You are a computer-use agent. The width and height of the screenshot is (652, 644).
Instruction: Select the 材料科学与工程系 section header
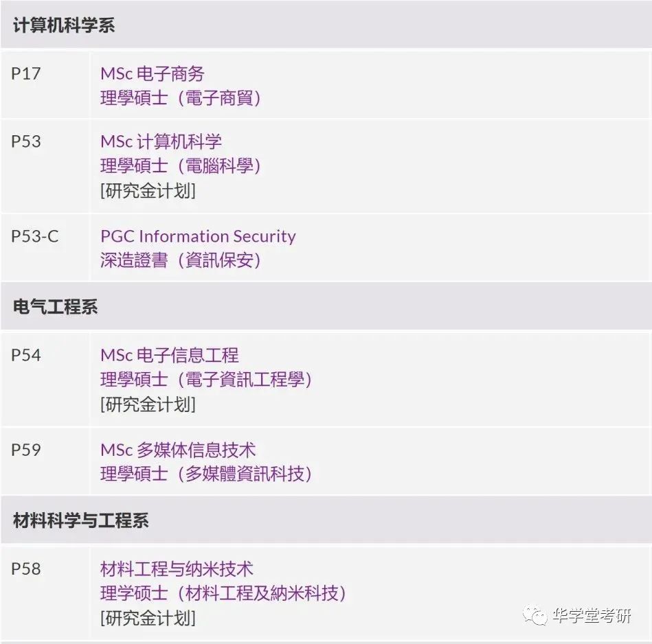tap(326, 520)
